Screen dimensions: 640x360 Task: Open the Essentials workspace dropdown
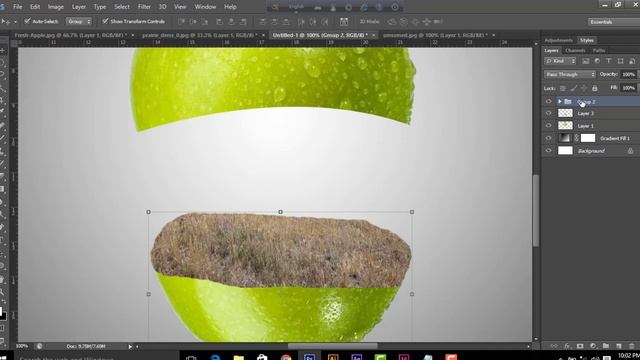(x=613, y=22)
